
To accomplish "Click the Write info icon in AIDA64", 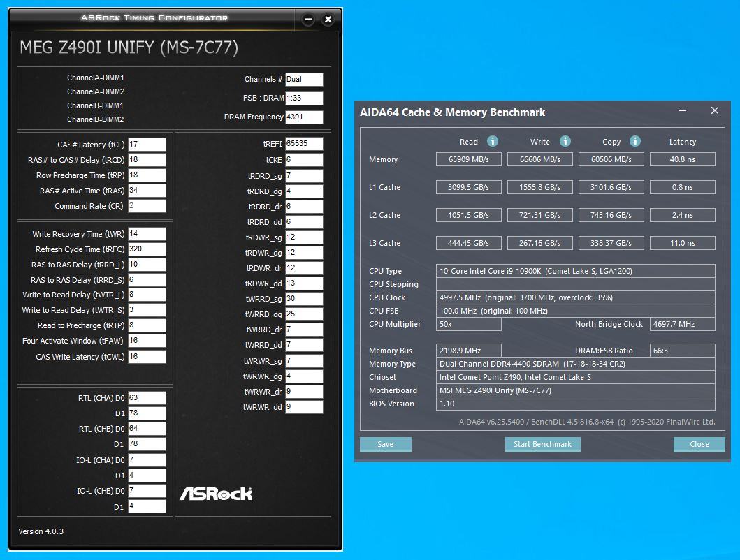I will pos(565,141).
